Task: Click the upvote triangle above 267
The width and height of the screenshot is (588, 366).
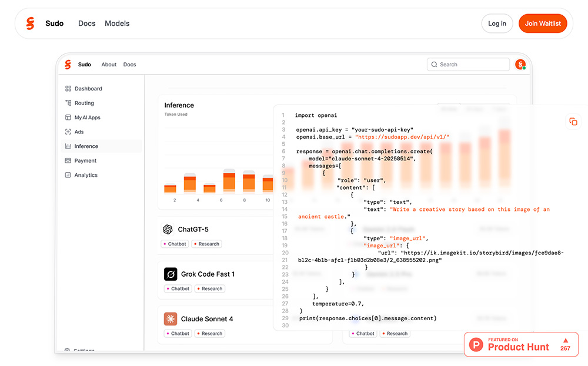Action: point(566,340)
